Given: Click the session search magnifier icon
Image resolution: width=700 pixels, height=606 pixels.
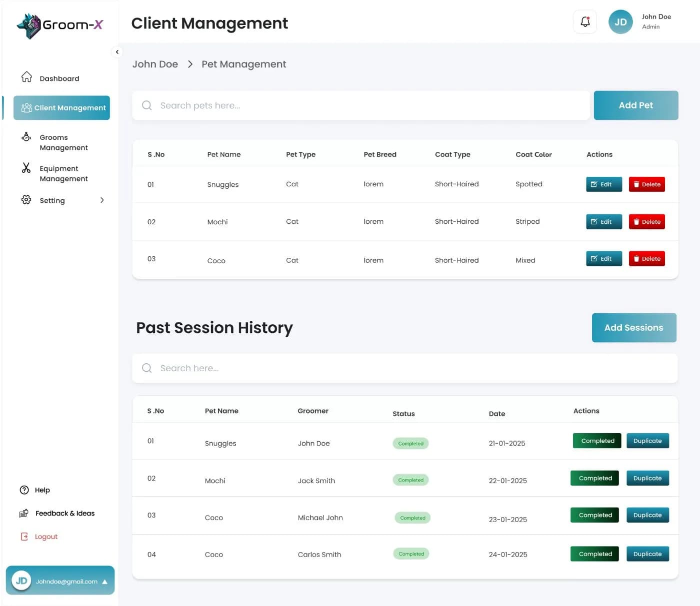Looking at the screenshot, I should (147, 368).
